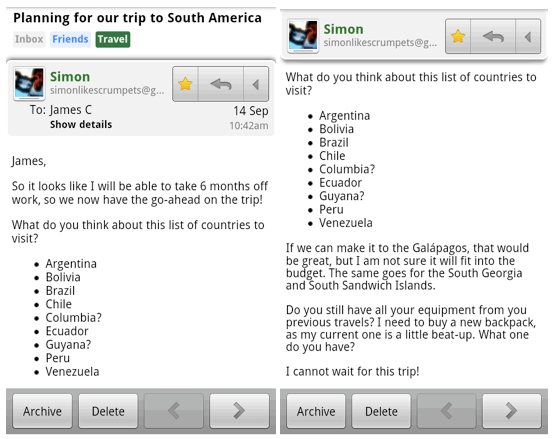The width and height of the screenshot is (557, 439).
Task: Reply using arrow in left message header
Action: [221, 84]
